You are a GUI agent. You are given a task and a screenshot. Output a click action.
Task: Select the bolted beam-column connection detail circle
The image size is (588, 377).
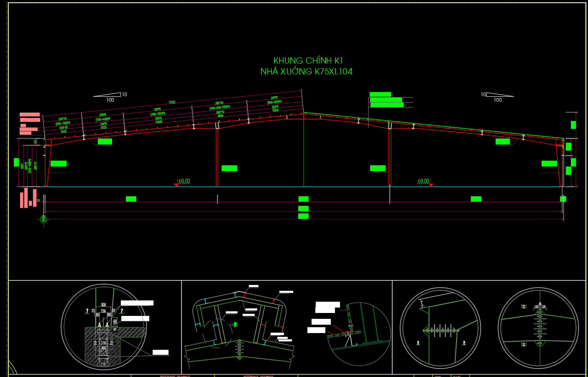pos(440,328)
